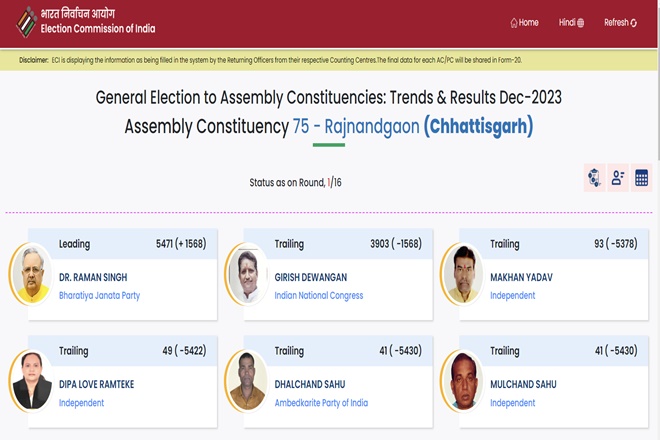660x440 pixels.
Task: Switch the page language to Hindi
Action: point(571,23)
